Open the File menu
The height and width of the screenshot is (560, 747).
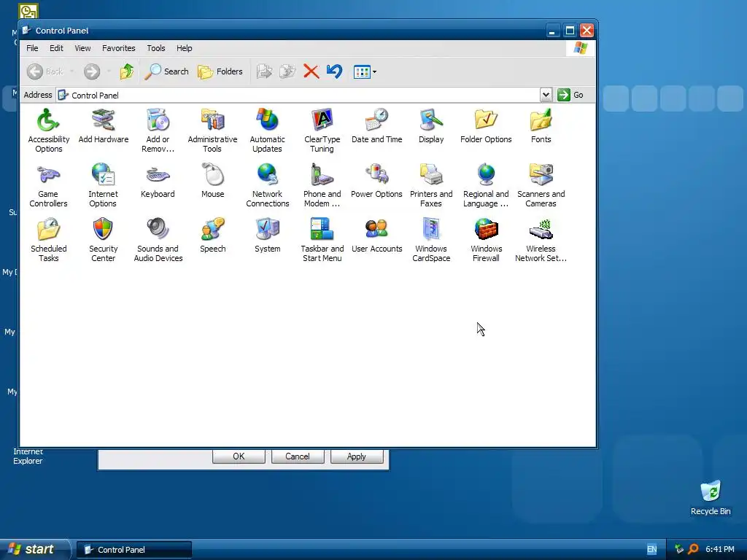[x=32, y=48]
